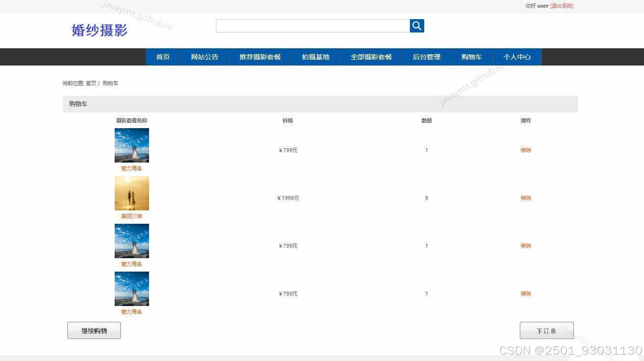Focus the search text box
The image size is (644, 361).
[313, 26]
